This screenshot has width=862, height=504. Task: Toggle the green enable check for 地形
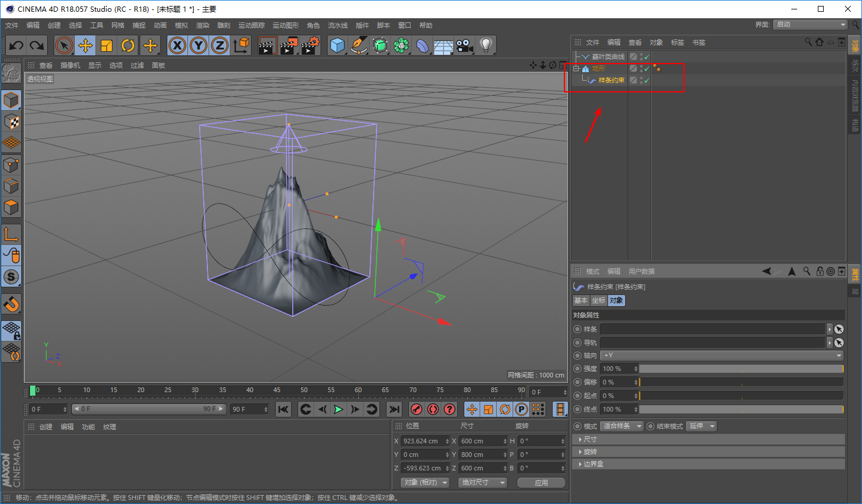646,68
